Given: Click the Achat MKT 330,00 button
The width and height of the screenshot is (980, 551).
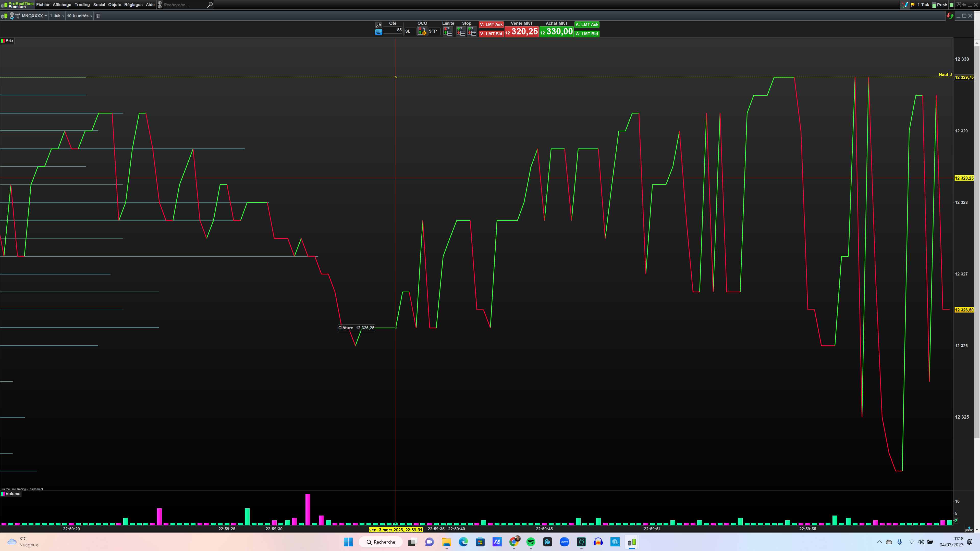Looking at the screenshot, I should pos(556,32).
